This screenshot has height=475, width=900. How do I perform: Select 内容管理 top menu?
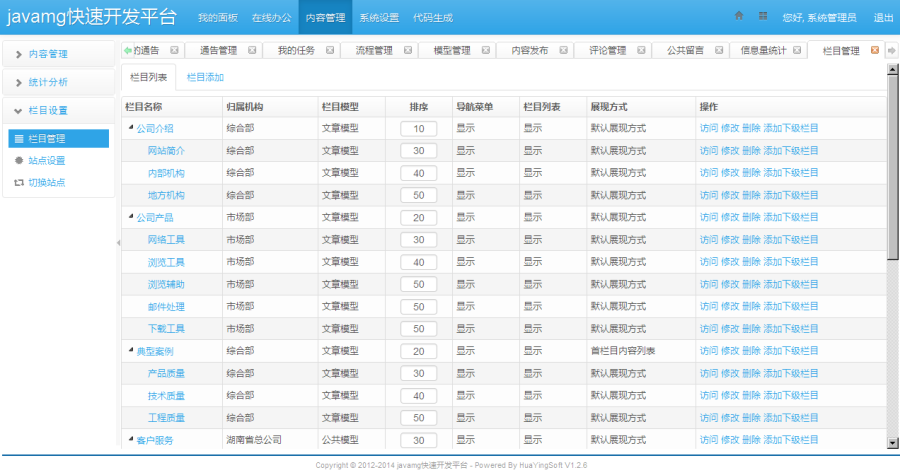click(x=325, y=18)
